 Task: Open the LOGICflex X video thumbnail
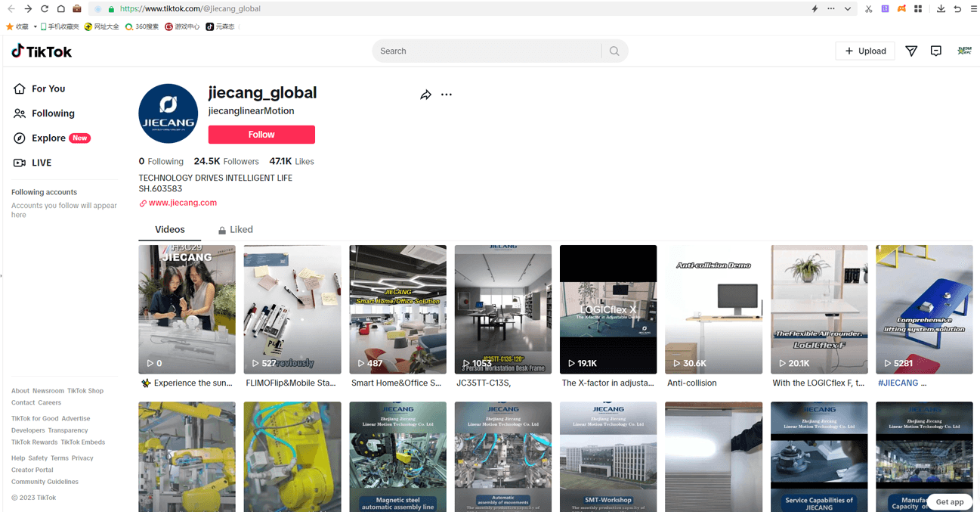coord(608,309)
